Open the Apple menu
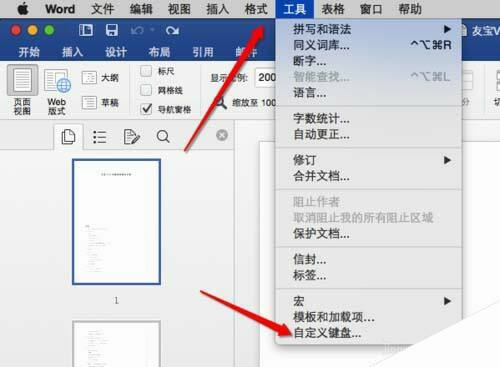Screen dimensions: 500x367 23,9
